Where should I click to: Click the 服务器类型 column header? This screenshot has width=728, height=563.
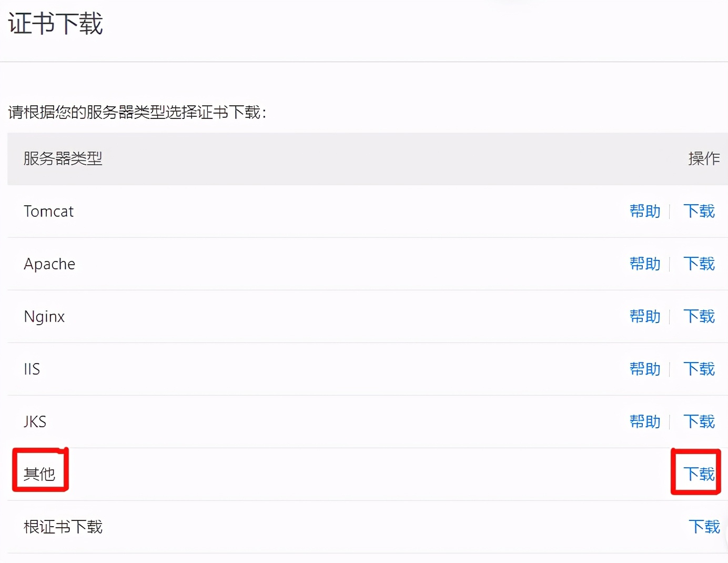pyautogui.click(x=63, y=158)
